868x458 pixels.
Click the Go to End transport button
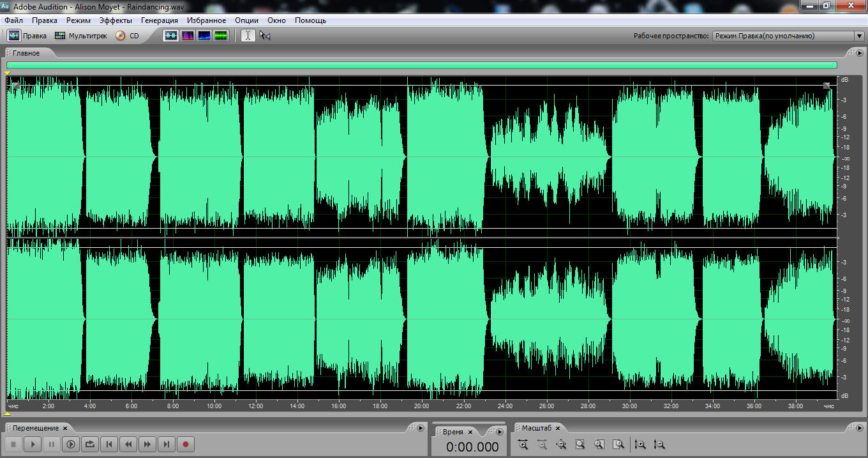(x=166, y=444)
